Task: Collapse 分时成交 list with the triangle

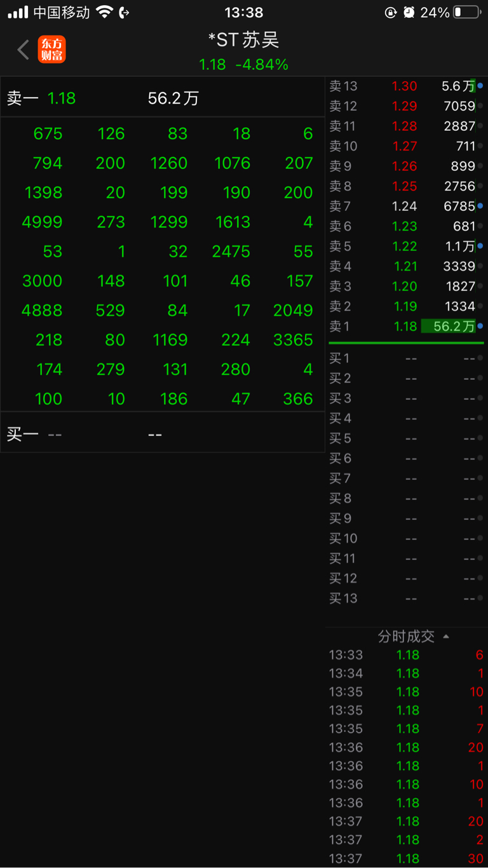Action: tap(446, 636)
